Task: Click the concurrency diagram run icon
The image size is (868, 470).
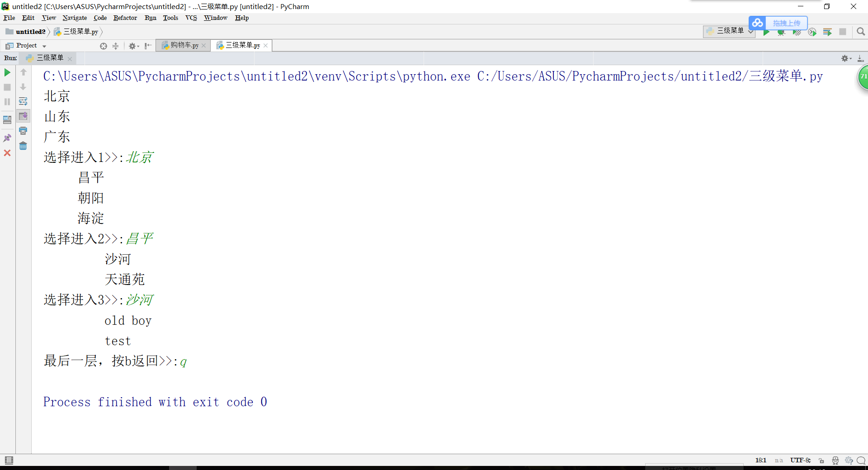Action: pos(827,32)
